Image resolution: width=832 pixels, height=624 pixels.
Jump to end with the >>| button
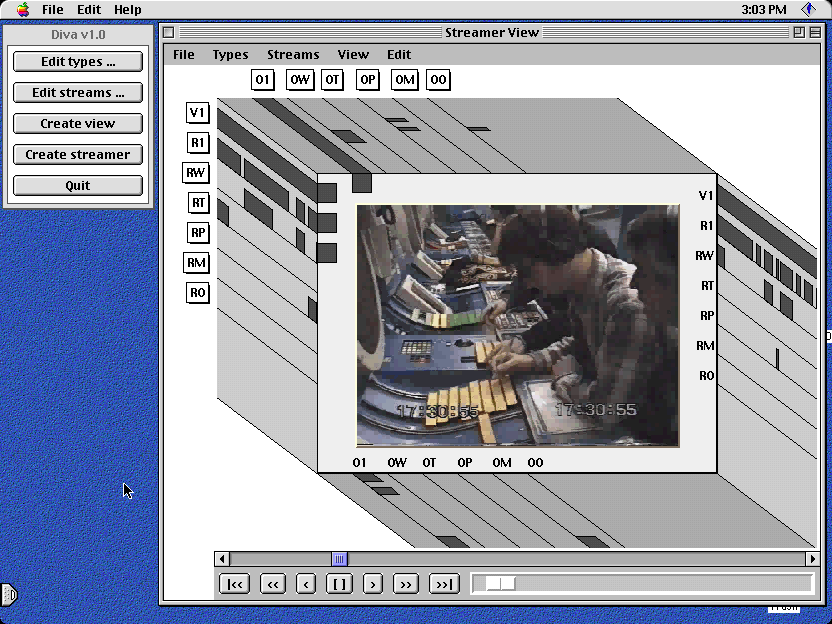(444, 584)
